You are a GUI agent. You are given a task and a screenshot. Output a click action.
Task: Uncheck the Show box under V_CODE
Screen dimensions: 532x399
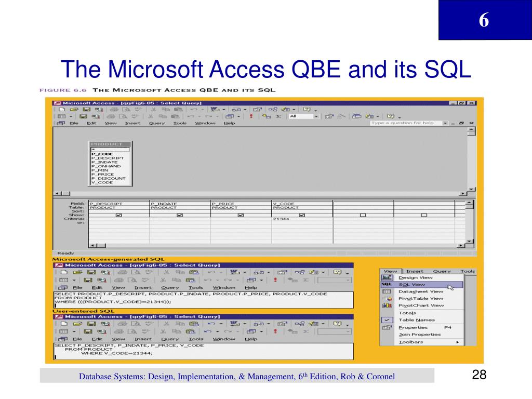(x=302, y=215)
